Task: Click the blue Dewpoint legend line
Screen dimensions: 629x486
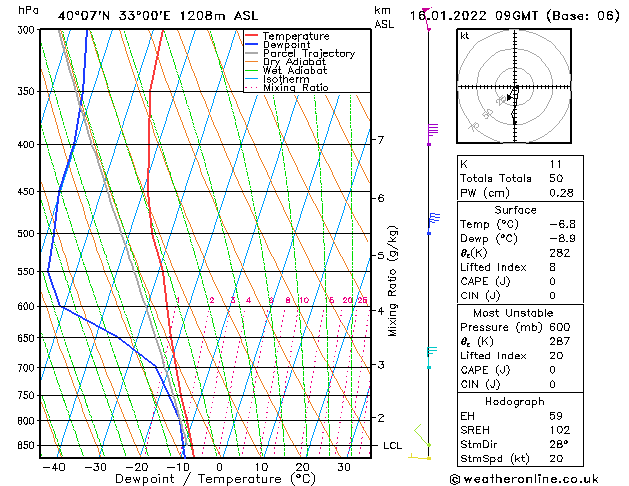Action: (251, 45)
